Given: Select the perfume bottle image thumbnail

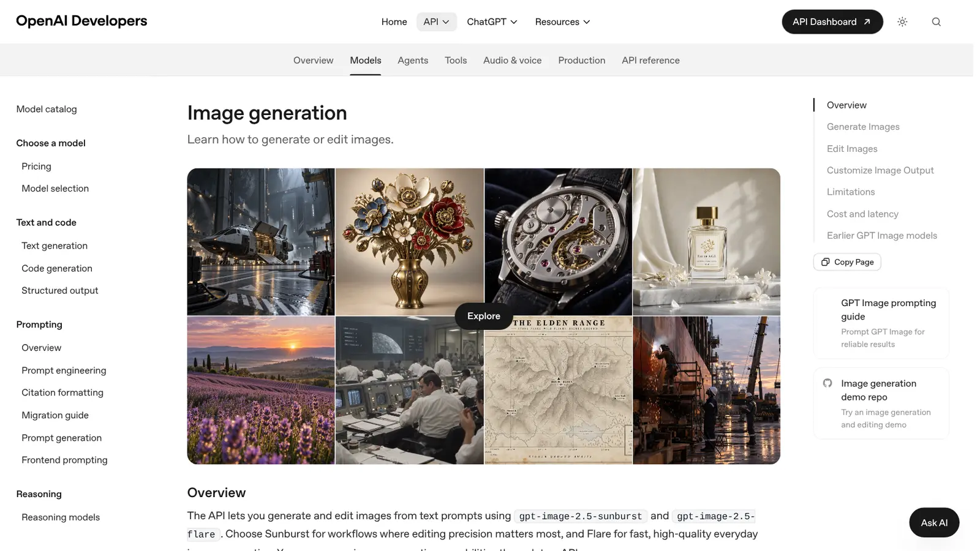Looking at the screenshot, I should point(706,242).
